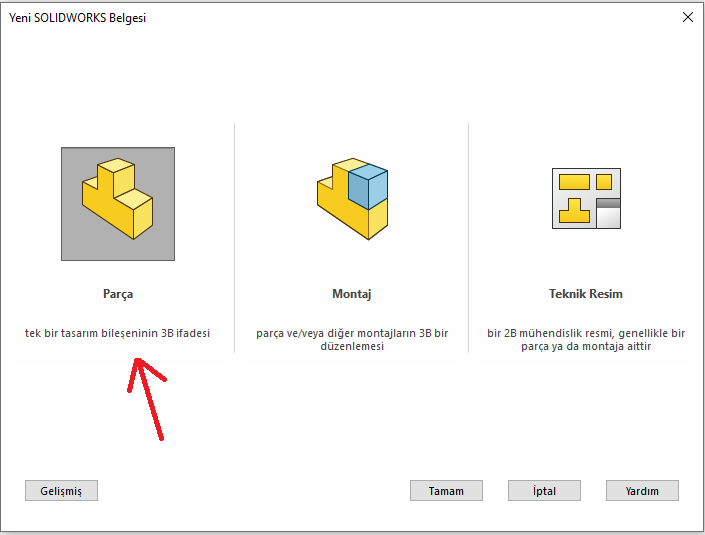The height and width of the screenshot is (535, 705).
Task: Confirm with the Tamam button
Action: coord(446,491)
